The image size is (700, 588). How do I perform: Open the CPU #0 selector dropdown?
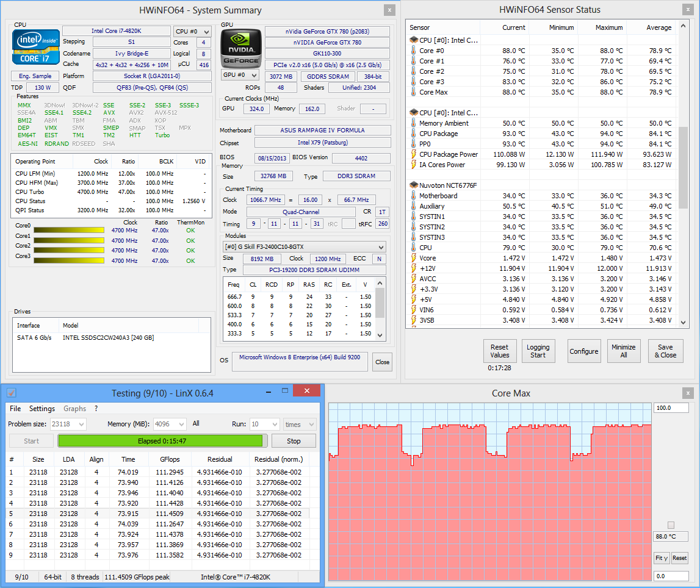pos(192,31)
